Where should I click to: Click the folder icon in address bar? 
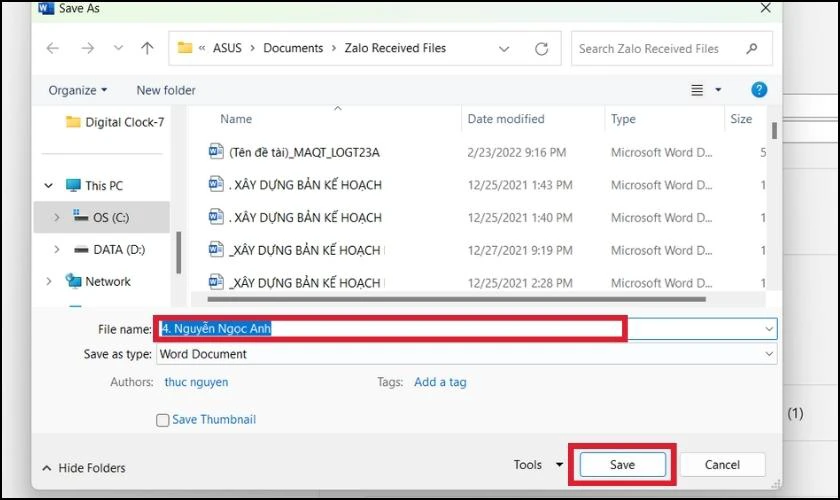185,48
